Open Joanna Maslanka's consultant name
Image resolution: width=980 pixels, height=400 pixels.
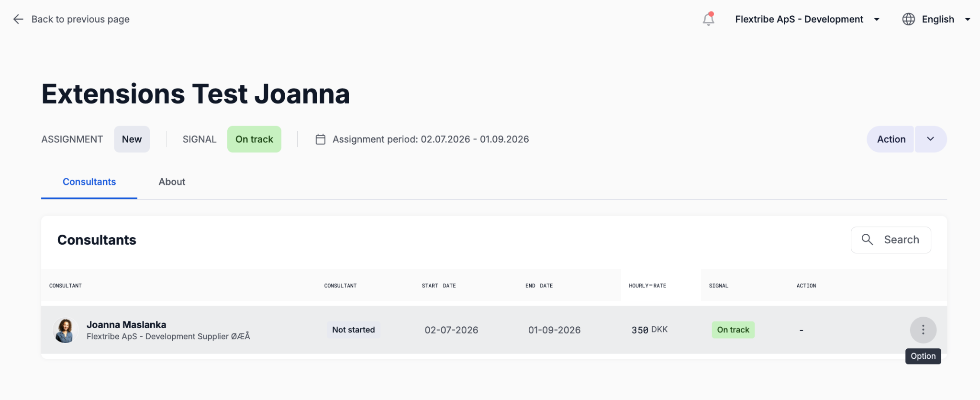coord(126,325)
